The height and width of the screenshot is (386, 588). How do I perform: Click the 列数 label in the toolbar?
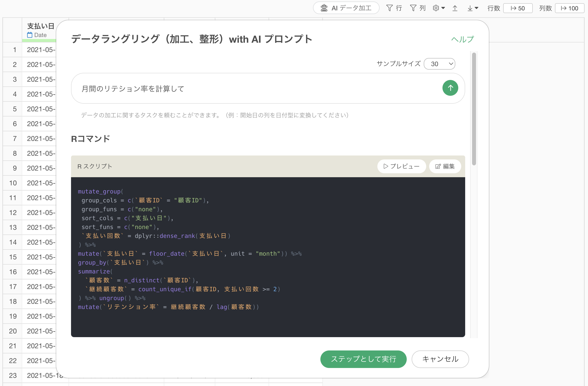point(545,8)
